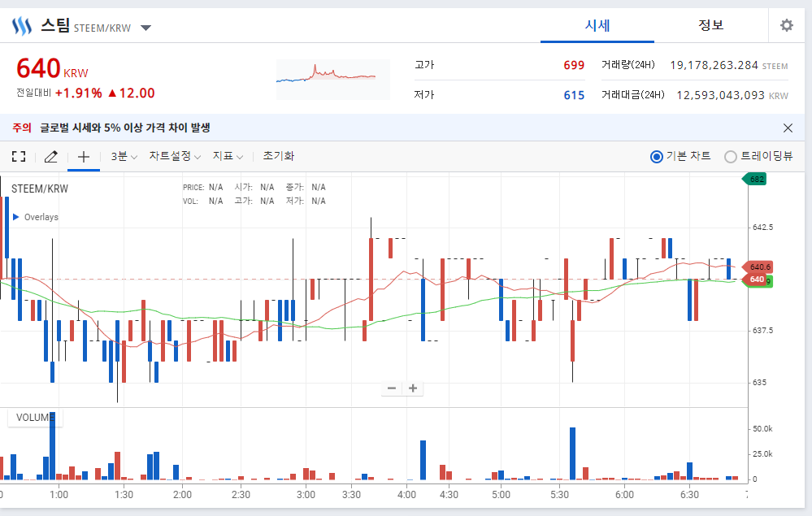Click the 5:30 time axis label
Viewport: 812px width, 516px height.
[559, 495]
